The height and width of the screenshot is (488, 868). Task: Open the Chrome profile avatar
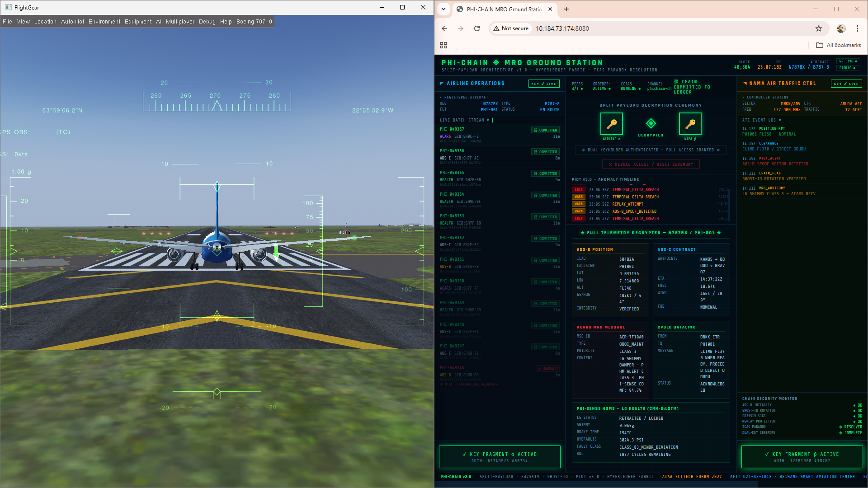tap(841, 28)
